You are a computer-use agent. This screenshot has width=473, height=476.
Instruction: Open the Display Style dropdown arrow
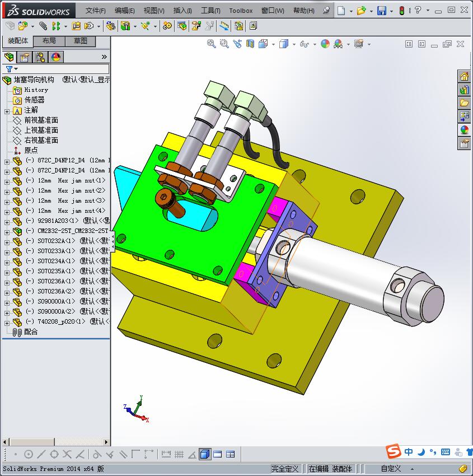tap(294, 44)
